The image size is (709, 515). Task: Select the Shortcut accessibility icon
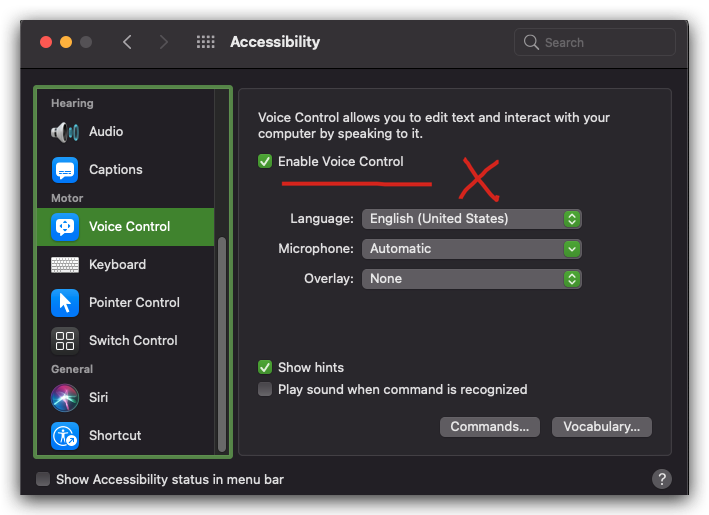pyautogui.click(x=65, y=436)
